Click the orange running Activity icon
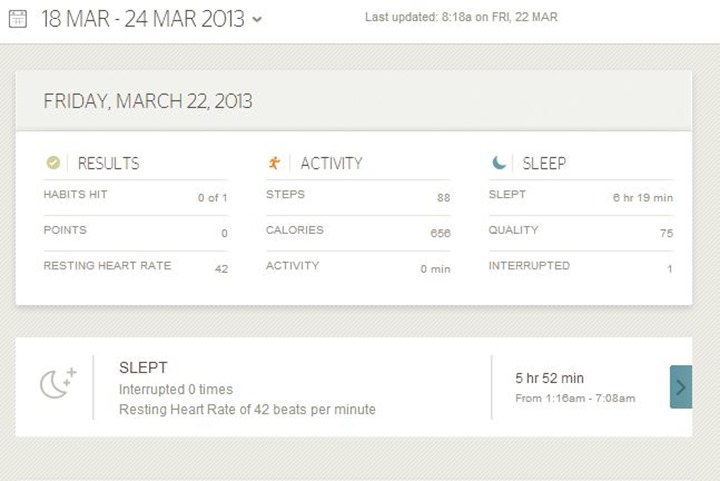The image size is (720, 481). coord(275,162)
